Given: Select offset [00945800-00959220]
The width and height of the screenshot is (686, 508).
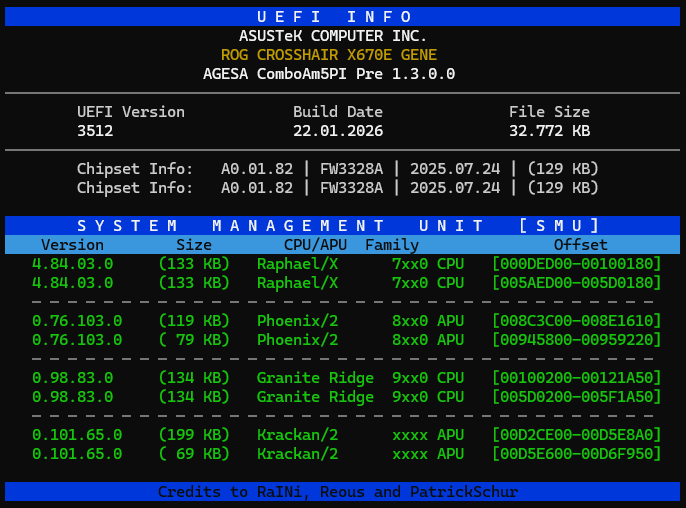Looking at the screenshot, I should [x=576, y=340].
